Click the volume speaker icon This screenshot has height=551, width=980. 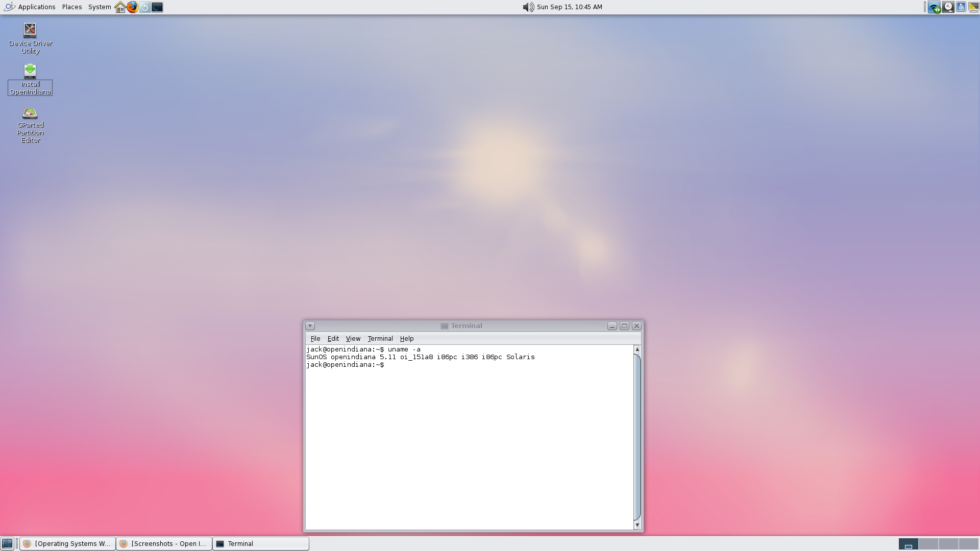(x=528, y=7)
